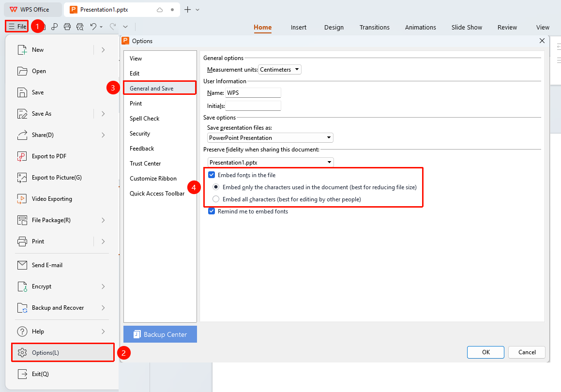Screen dimensions: 561x392
Task: Add a new tab with the plus icon
Action: 187,10
